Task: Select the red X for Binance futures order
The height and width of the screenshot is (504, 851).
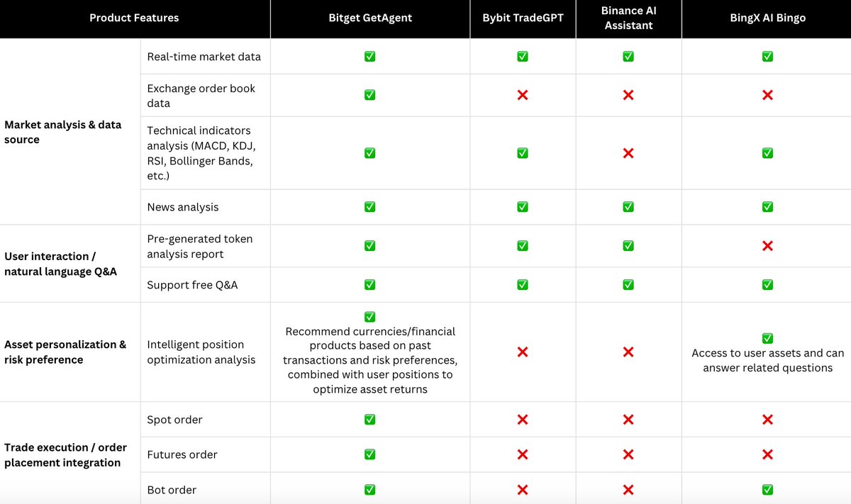Action: [628, 454]
